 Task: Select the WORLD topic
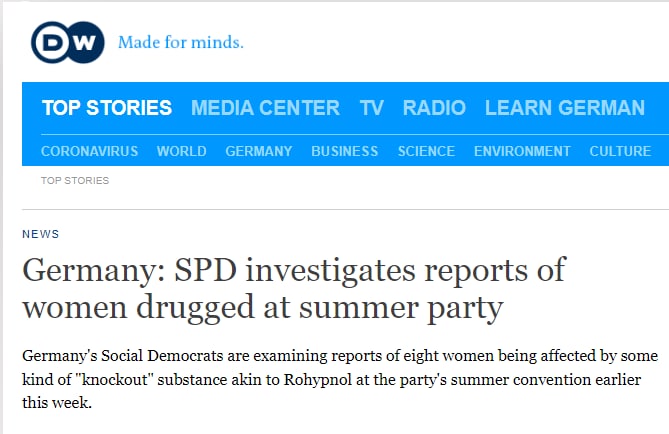click(181, 151)
